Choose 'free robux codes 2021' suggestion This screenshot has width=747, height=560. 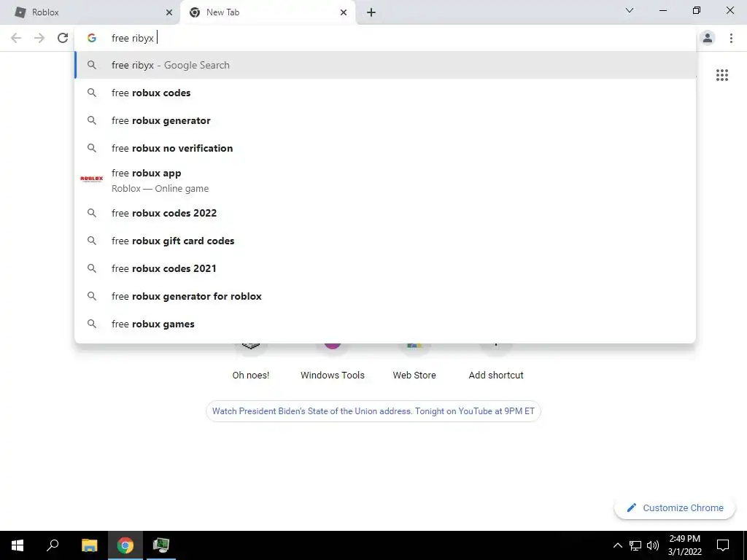click(x=385, y=268)
